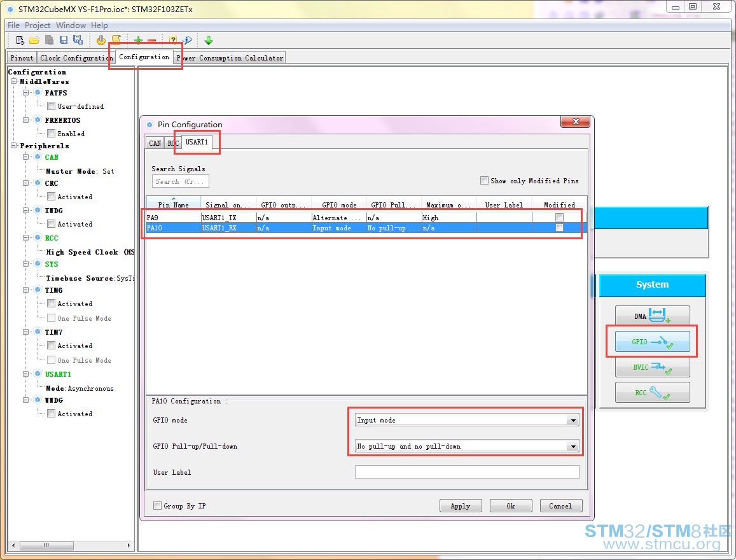Open the File menu
This screenshot has height=560, width=736.
coord(13,25)
